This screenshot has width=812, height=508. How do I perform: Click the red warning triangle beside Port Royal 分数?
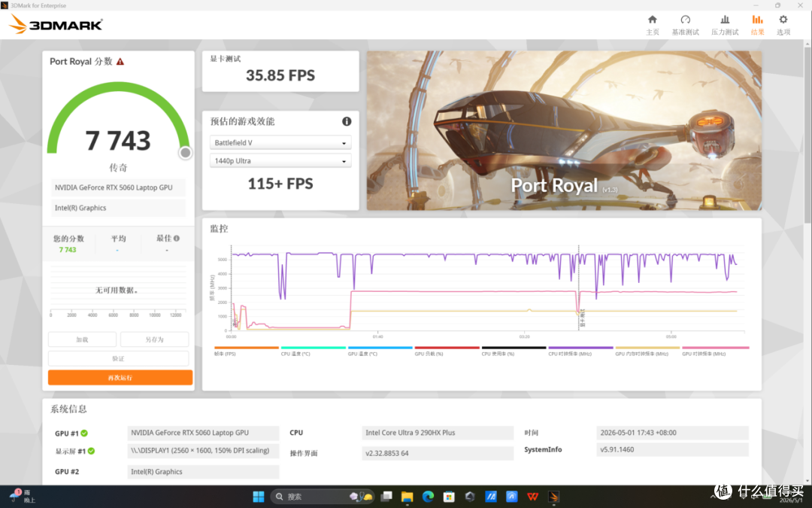coord(120,62)
